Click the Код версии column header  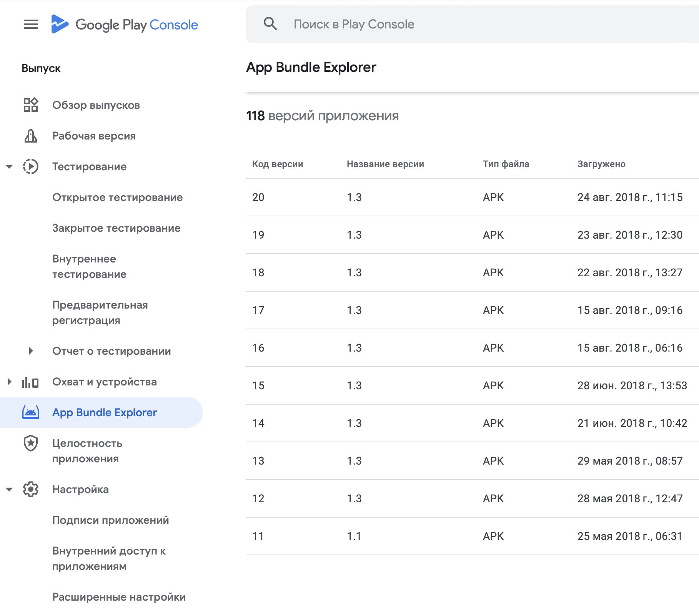tap(278, 164)
